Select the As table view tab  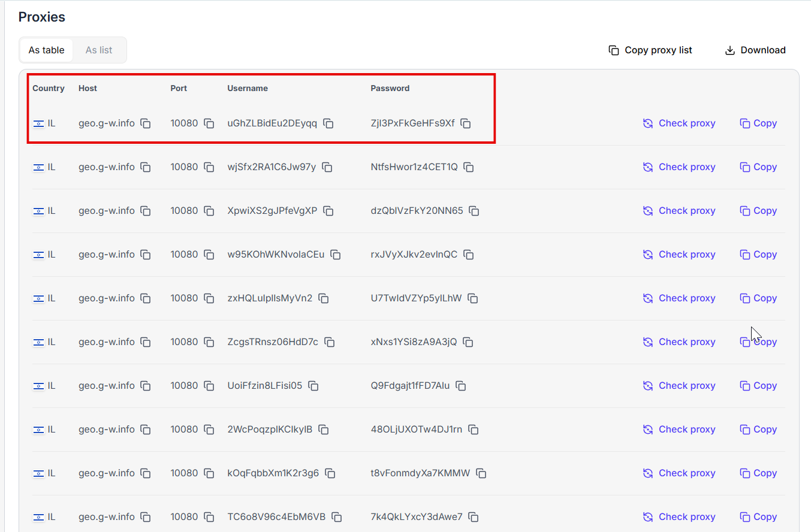click(47, 50)
